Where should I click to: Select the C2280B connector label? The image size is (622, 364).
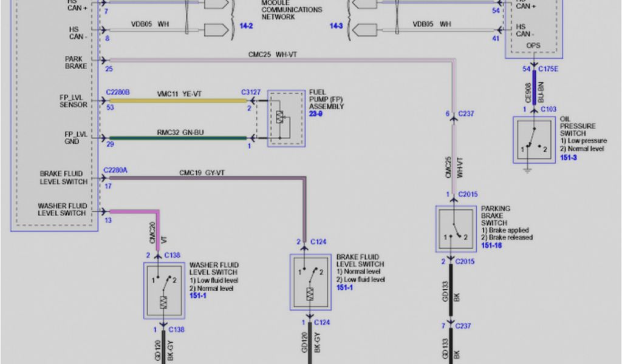click(x=118, y=92)
